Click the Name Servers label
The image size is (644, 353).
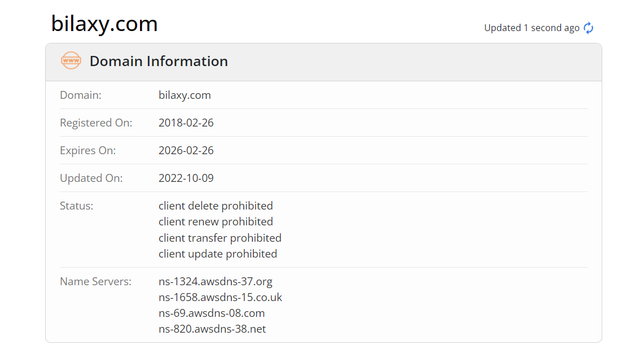pos(96,281)
